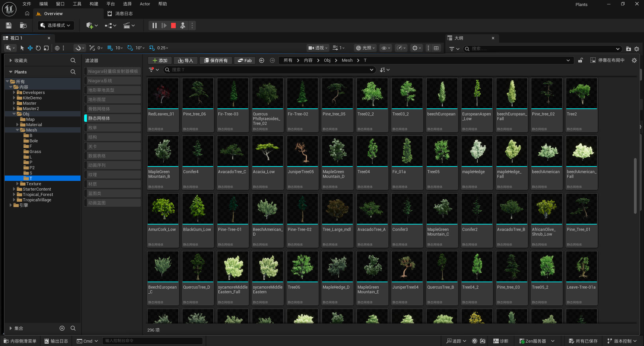
Task: Click the 导入 button
Action: (185, 60)
